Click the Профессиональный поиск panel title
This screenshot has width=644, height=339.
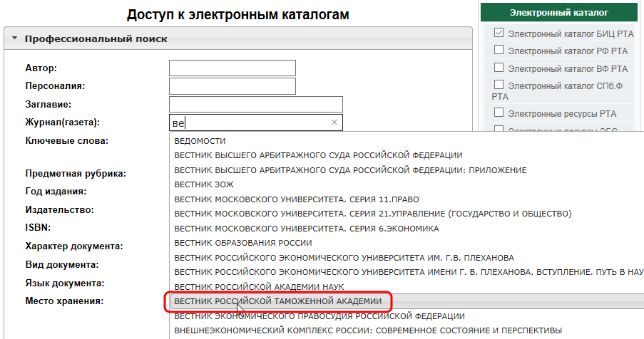[96, 39]
